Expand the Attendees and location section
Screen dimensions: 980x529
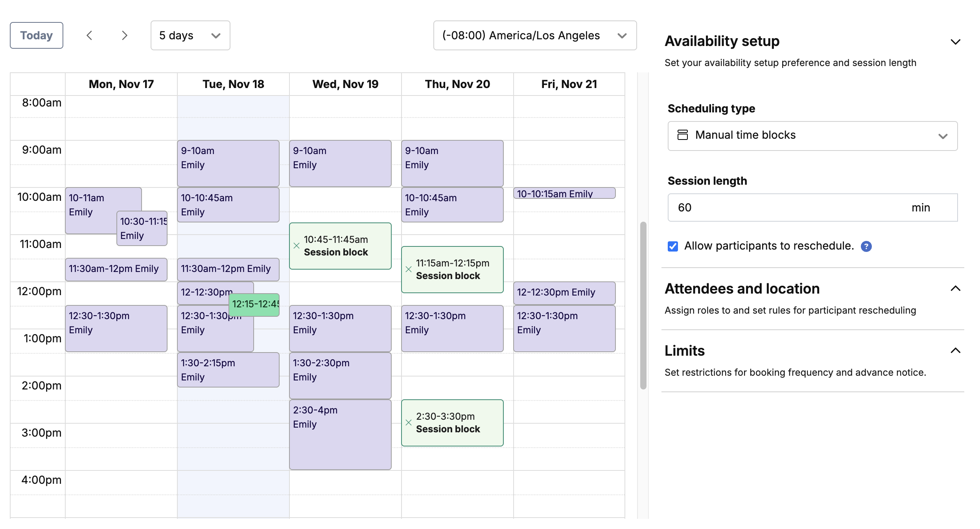coord(955,289)
